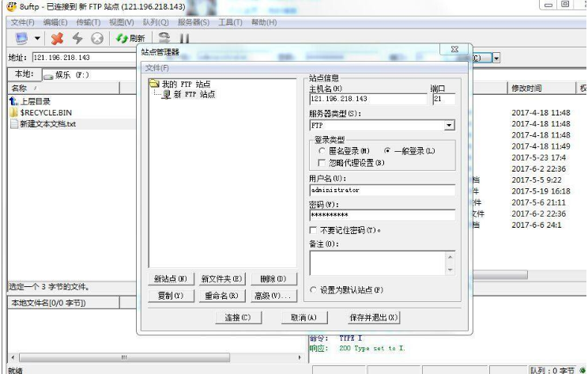
Task: Select 新 FTP 站点 tree entry
Action: click(x=189, y=94)
